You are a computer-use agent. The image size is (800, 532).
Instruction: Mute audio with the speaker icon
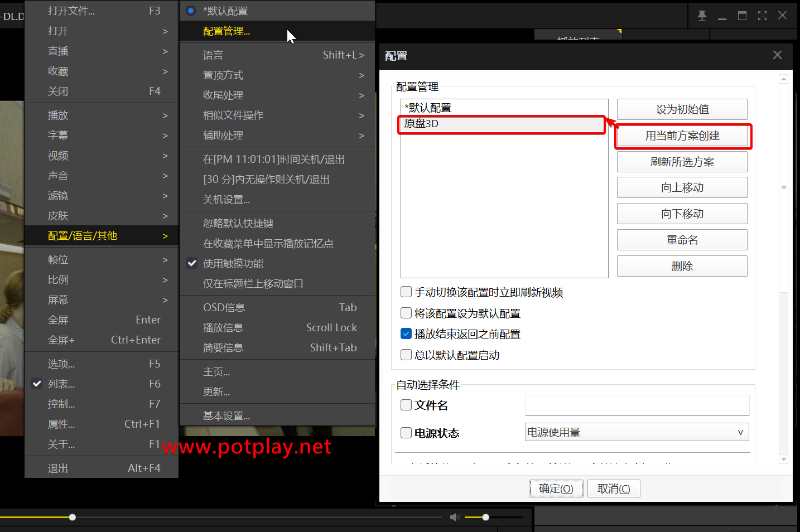tap(455, 517)
